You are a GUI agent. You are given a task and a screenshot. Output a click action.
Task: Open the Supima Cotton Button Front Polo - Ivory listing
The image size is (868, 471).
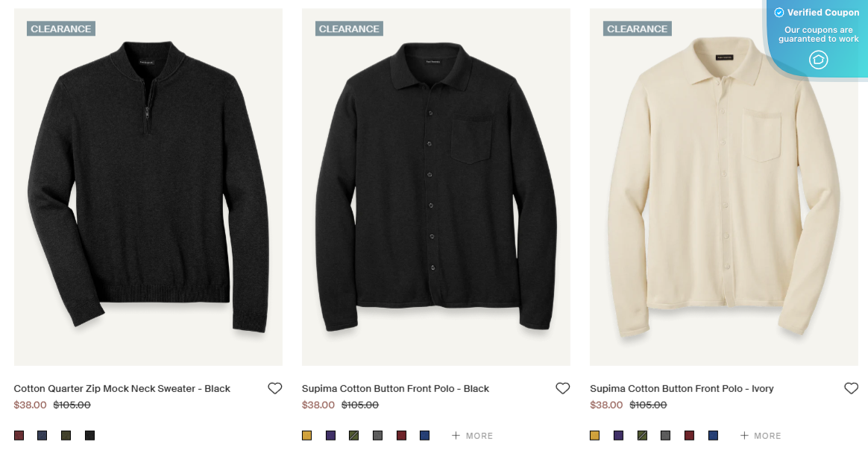tap(681, 388)
